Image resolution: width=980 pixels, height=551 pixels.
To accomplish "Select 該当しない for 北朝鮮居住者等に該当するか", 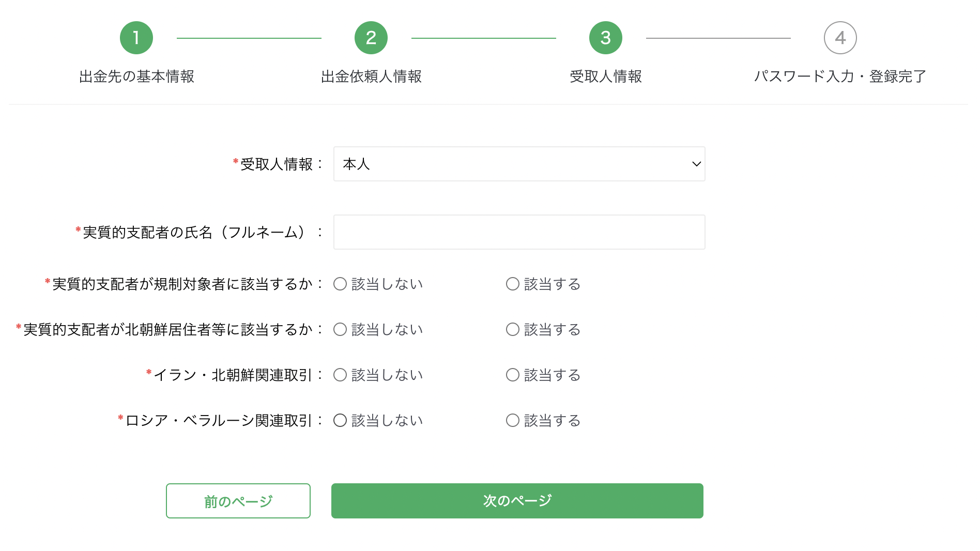I will 340,329.
